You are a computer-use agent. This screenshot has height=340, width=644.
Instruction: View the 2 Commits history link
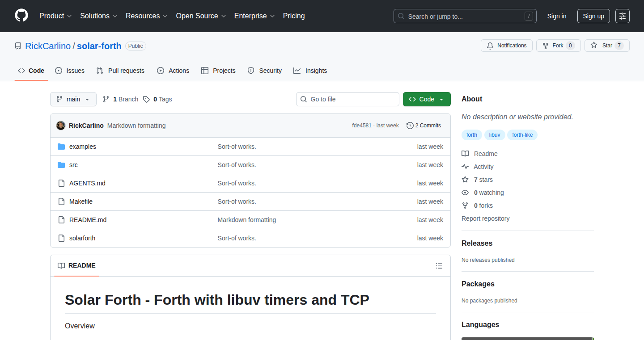point(424,126)
